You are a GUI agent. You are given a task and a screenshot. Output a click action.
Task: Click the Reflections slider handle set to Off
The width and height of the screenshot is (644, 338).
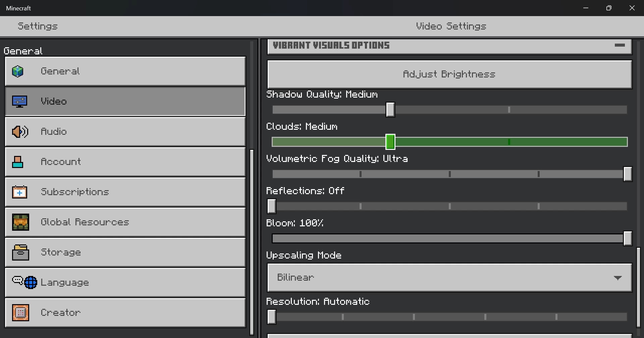272,206
